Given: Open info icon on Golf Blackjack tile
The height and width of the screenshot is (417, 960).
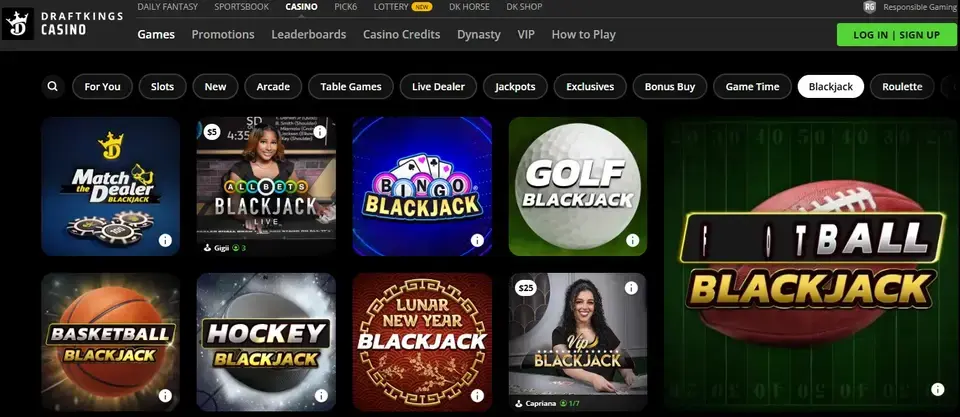Looking at the screenshot, I should [x=632, y=241].
